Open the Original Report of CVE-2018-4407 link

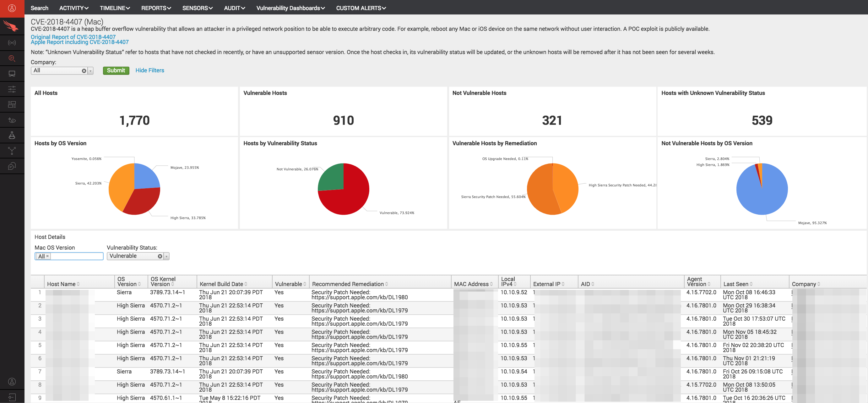pyautogui.click(x=72, y=37)
